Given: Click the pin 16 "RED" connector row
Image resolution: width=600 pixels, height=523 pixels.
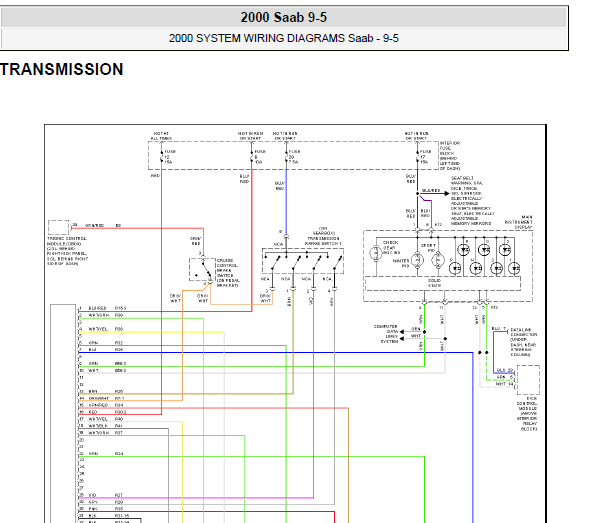Looking at the screenshot, I should [103, 412].
